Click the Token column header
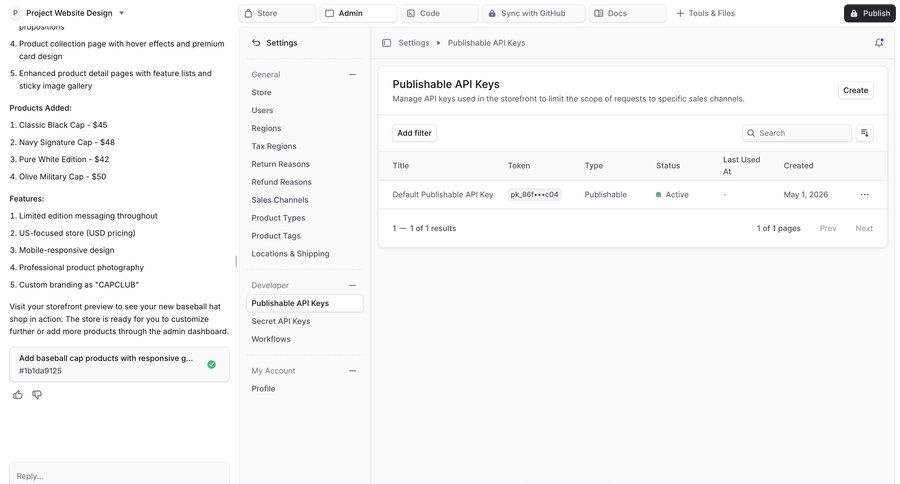The height and width of the screenshot is (484, 900). (519, 165)
